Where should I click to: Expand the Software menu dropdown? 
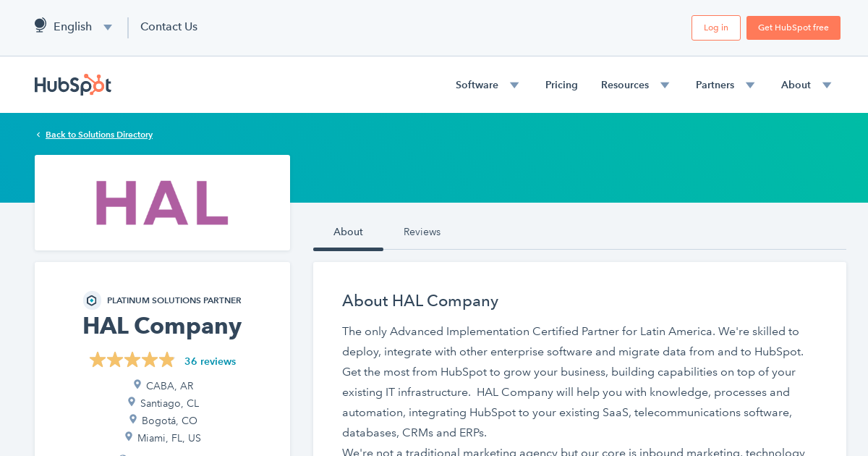[514, 85]
